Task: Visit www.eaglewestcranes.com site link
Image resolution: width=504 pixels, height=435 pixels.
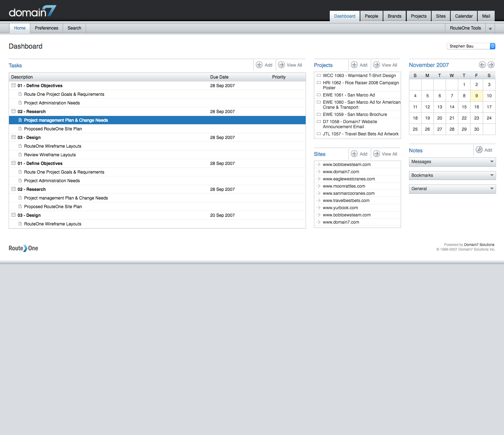Action: coord(349,179)
